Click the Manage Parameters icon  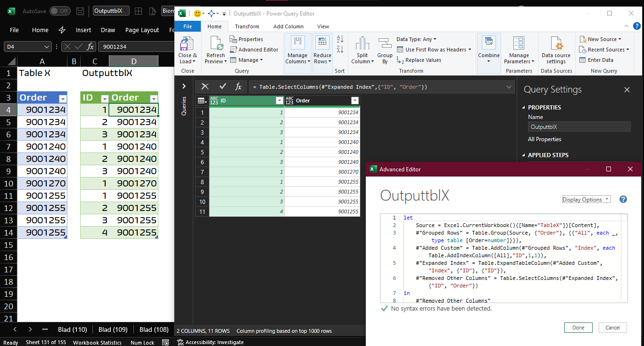[x=519, y=44]
